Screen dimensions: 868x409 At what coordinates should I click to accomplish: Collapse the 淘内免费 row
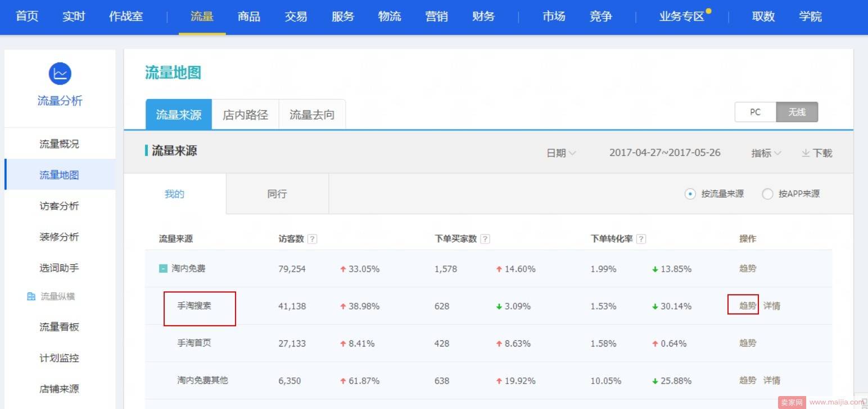[163, 269]
